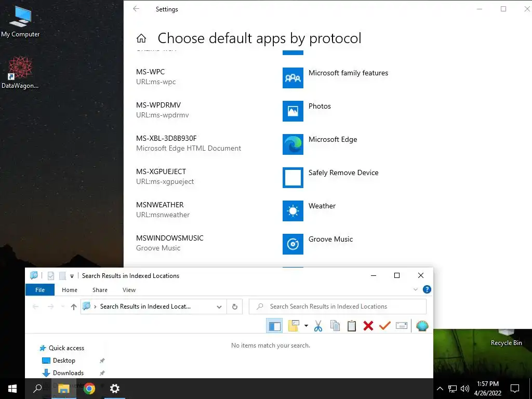The width and height of the screenshot is (532, 399).
Task: Choose Photos as default for MS-WPDRMV
Action: point(320,106)
